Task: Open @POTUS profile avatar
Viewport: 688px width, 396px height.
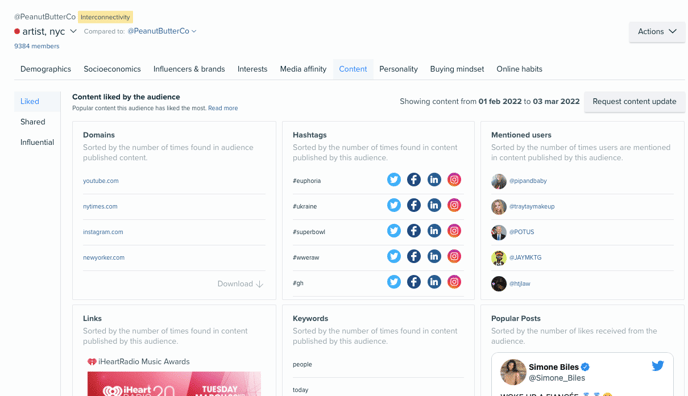Action: [x=498, y=232]
